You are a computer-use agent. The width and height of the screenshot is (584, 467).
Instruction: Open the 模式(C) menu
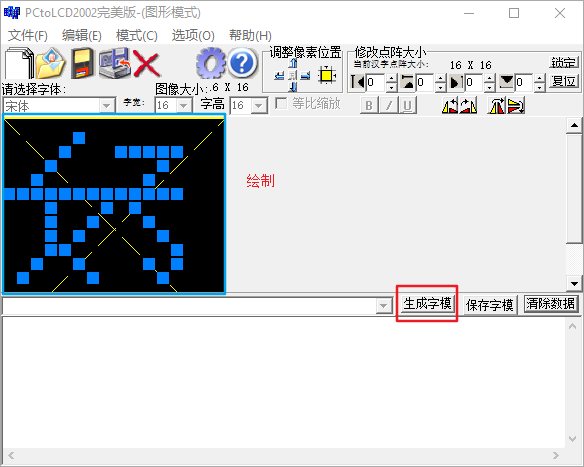point(137,36)
